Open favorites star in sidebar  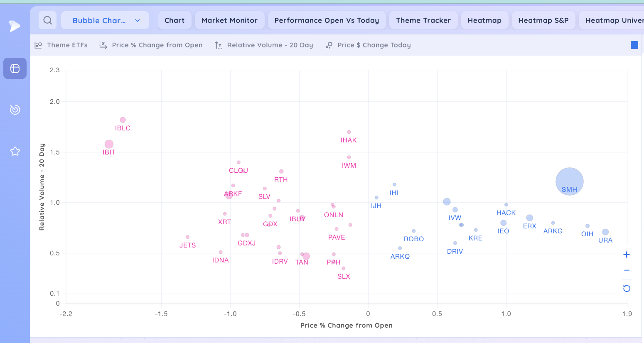(15, 151)
